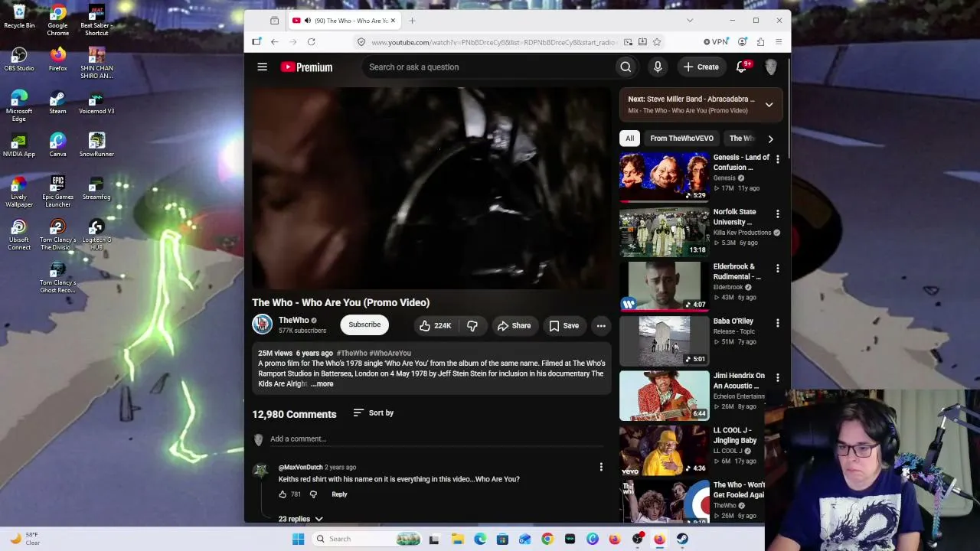980x551 pixels.
Task: Share the video
Action: 514,326
